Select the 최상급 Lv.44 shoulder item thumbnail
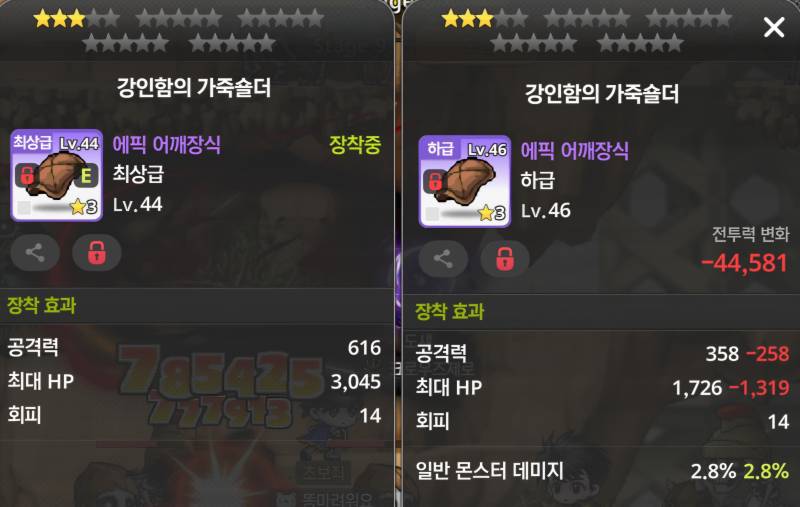Screen dimensions: 800x507 click(x=57, y=175)
